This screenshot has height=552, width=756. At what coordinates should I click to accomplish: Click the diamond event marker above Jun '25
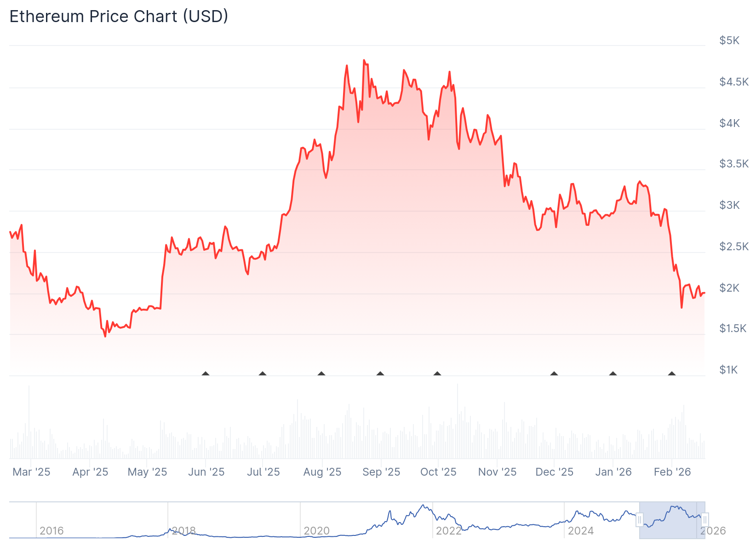tap(206, 374)
